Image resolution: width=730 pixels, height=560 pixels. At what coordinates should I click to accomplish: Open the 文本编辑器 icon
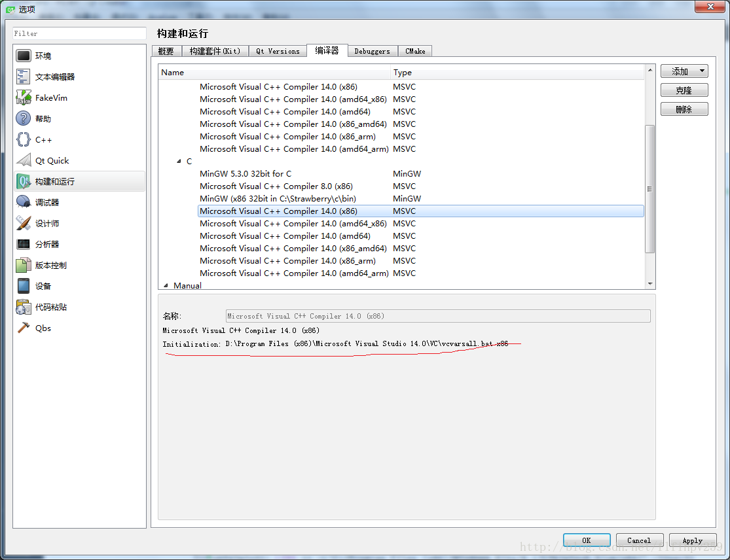pyautogui.click(x=24, y=77)
